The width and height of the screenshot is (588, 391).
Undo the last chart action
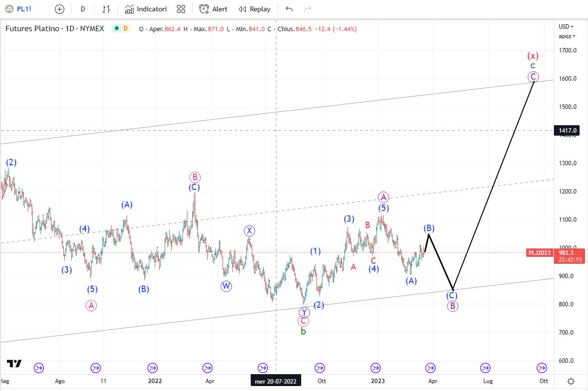[289, 9]
